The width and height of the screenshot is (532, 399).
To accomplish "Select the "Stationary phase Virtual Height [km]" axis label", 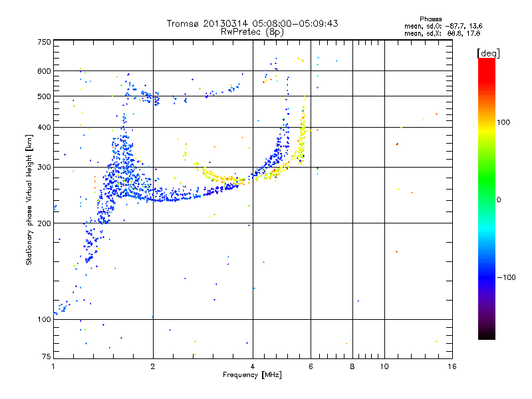I will pyautogui.click(x=29, y=199).
